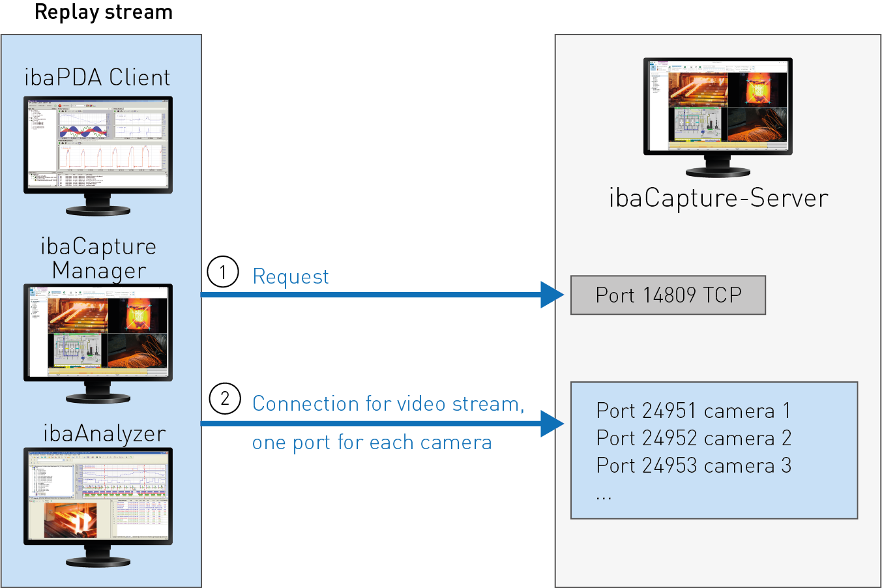This screenshot has width=882, height=588.
Task: Click the circled number 2 marker
Action: pyautogui.click(x=225, y=398)
